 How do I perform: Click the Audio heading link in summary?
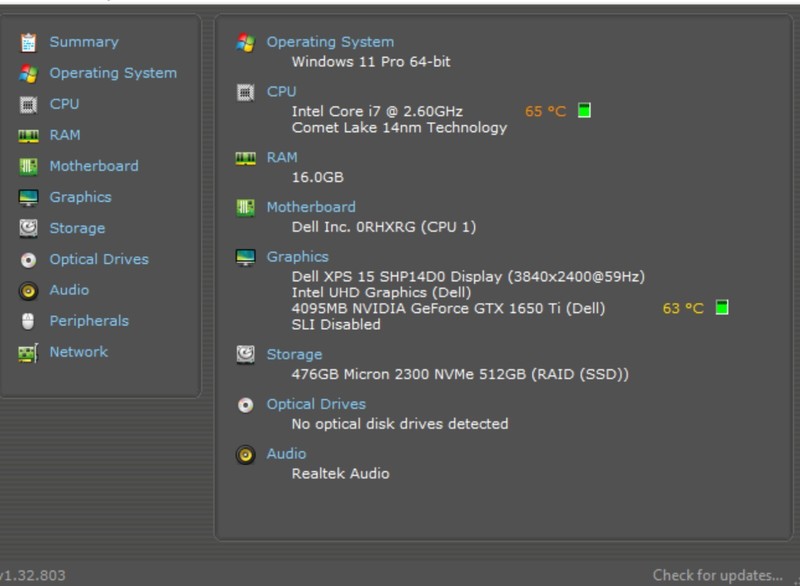pyautogui.click(x=287, y=454)
